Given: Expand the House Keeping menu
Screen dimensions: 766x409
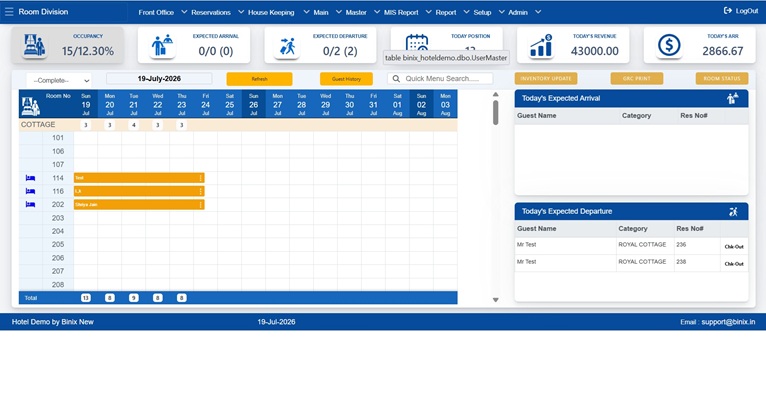Looking at the screenshot, I should [271, 12].
